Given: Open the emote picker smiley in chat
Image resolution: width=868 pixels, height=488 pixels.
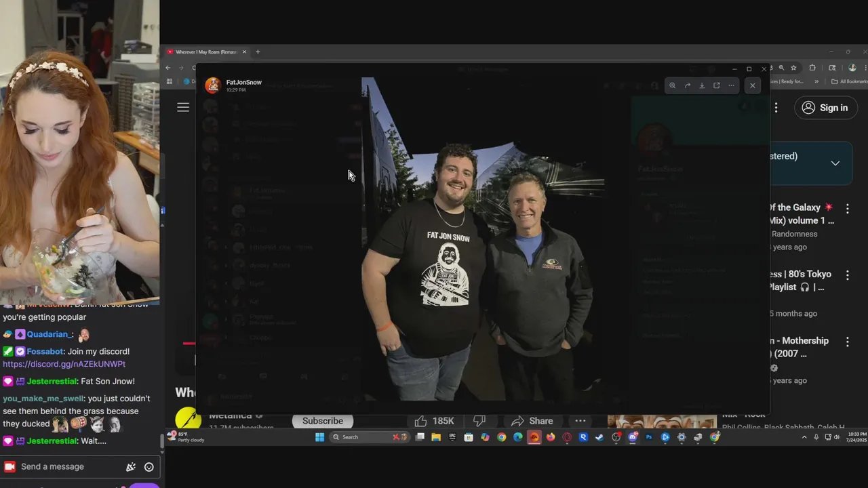Looking at the screenshot, I should (x=149, y=467).
